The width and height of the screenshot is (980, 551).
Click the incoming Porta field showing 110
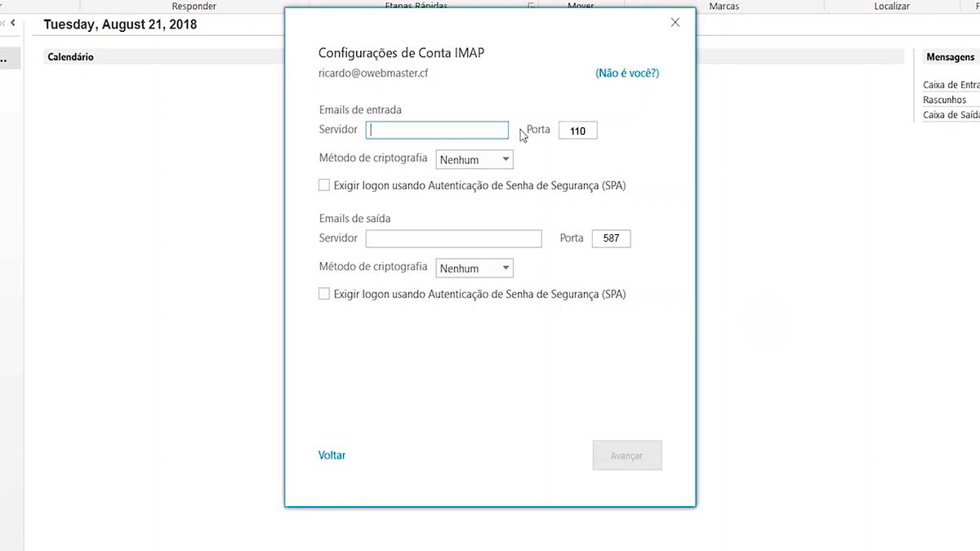click(577, 131)
